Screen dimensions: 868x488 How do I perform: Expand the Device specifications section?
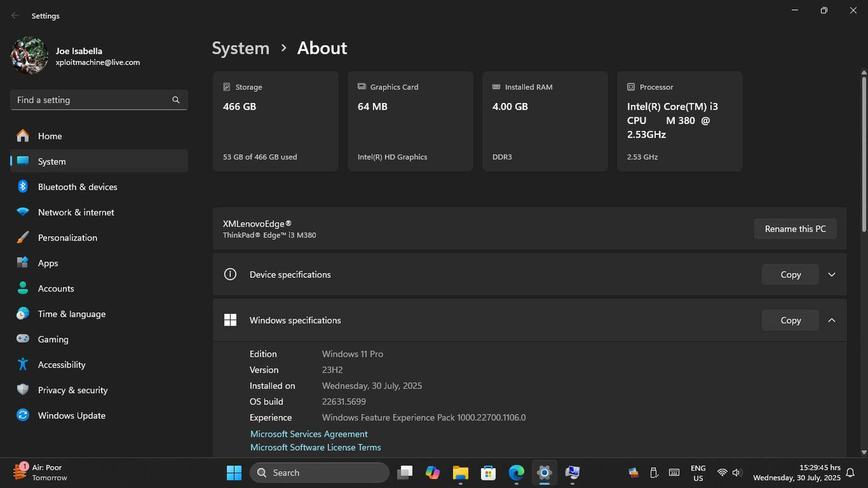click(x=831, y=274)
